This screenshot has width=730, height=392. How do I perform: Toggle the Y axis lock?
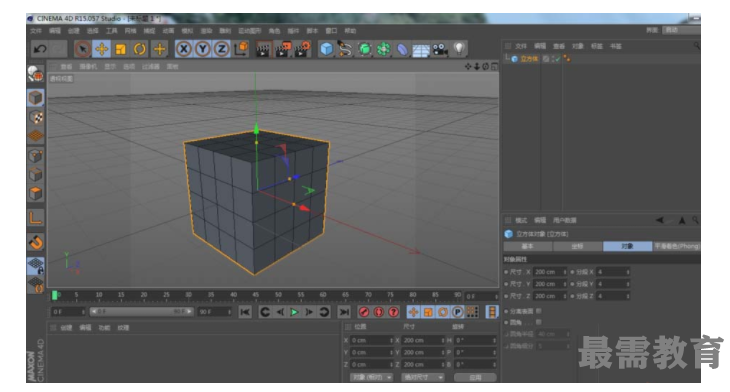pyautogui.click(x=203, y=49)
